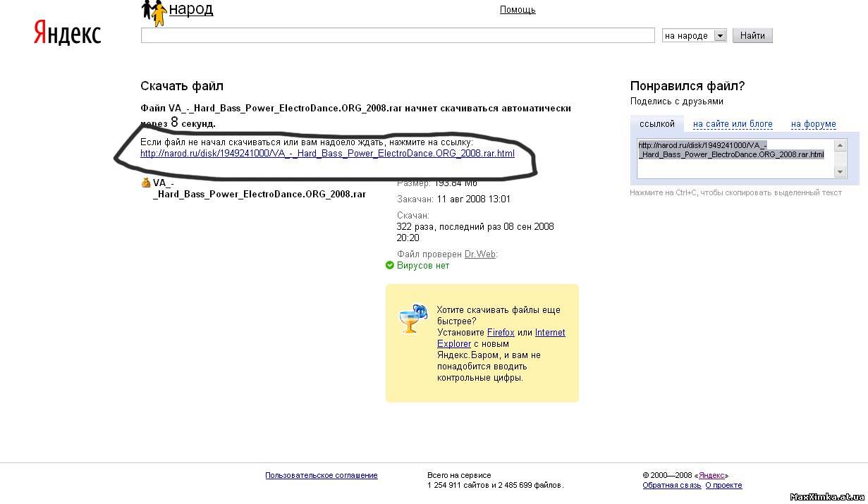The image size is (868, 504).
Task: Open the footer Яндекс link
Action: 711,475
